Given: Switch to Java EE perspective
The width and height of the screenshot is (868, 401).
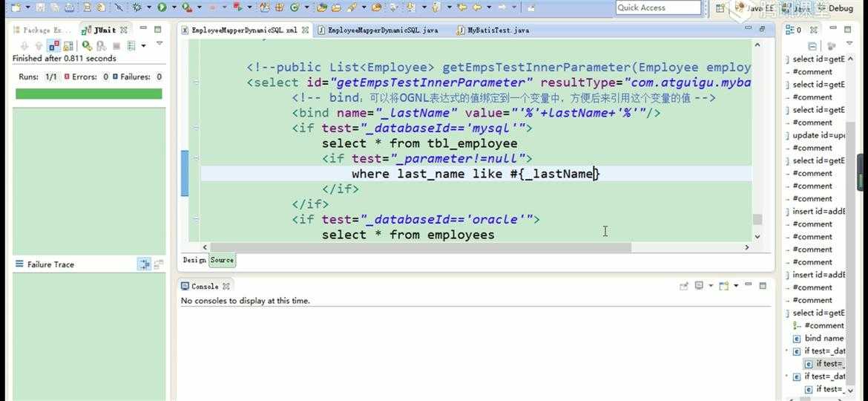Looking at the screenshot, I should pos(754,7).
